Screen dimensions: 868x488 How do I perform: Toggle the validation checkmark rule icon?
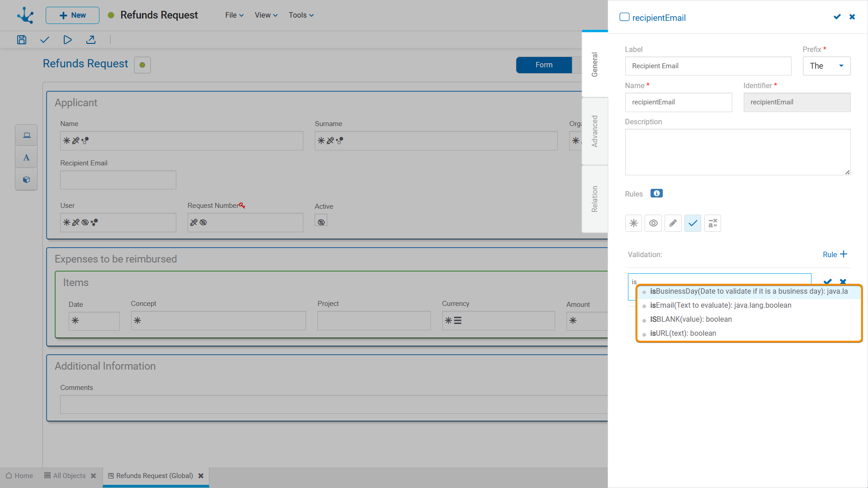(x=693, y=223)
